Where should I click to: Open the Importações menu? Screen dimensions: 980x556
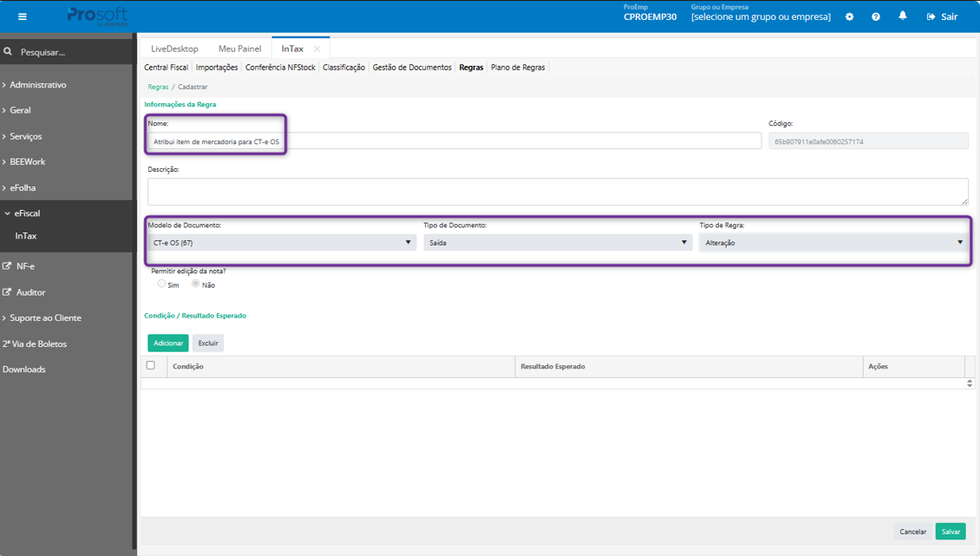coord(217,68)
